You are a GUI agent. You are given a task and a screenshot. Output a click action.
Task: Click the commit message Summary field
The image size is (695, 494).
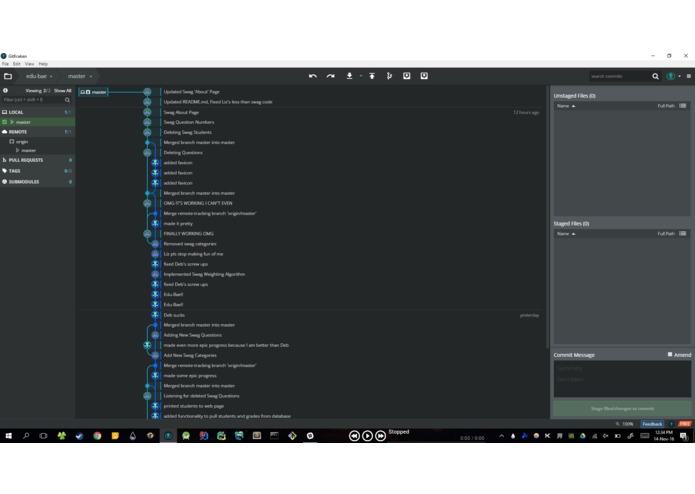tap(622, 369)
